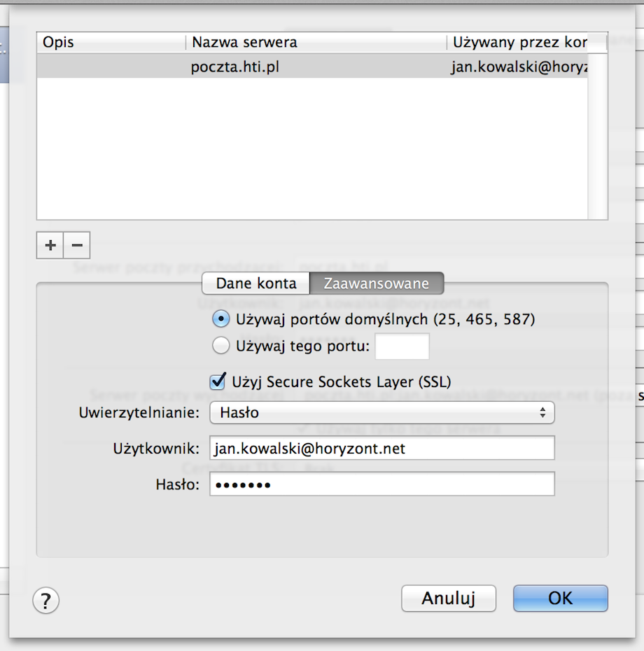Select 'Używaj tego portu' radio option
Image resolution: width=644 pixels, height=651 pixels.
[x=221, y=345]
